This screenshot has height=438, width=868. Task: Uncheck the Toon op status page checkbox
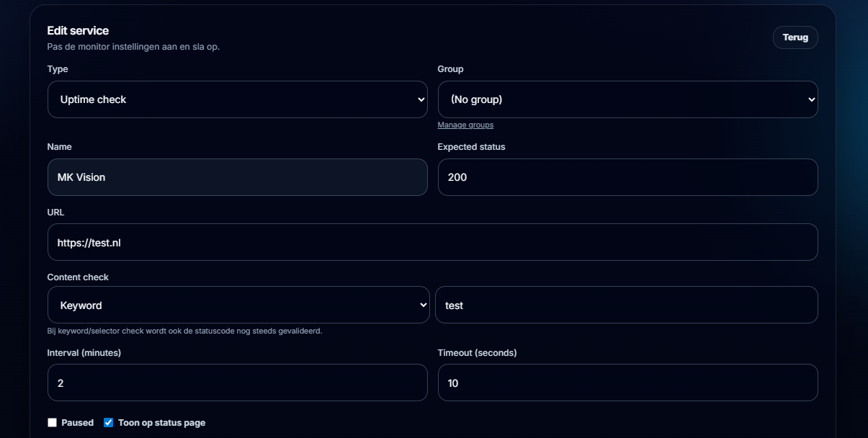click(x=109, y=423)
